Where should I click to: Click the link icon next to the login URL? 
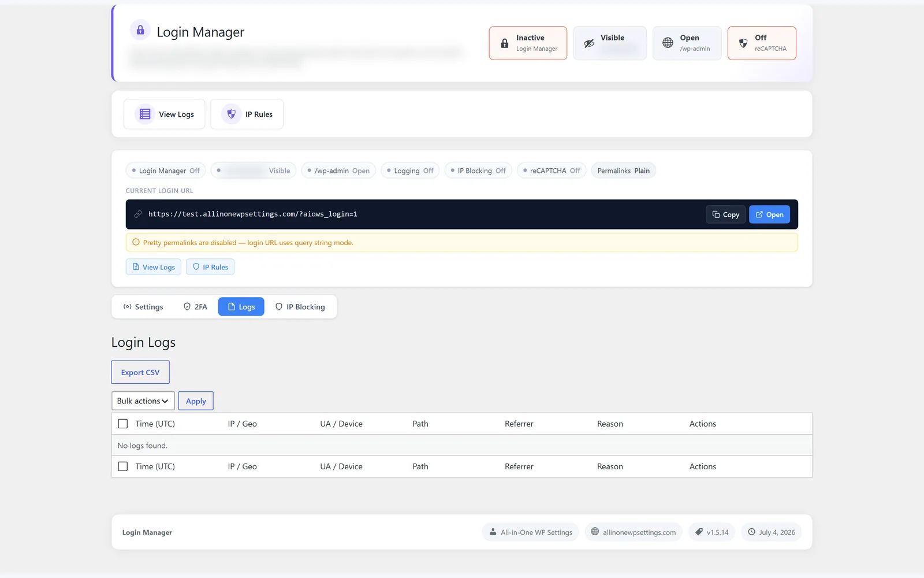[138, 214]
